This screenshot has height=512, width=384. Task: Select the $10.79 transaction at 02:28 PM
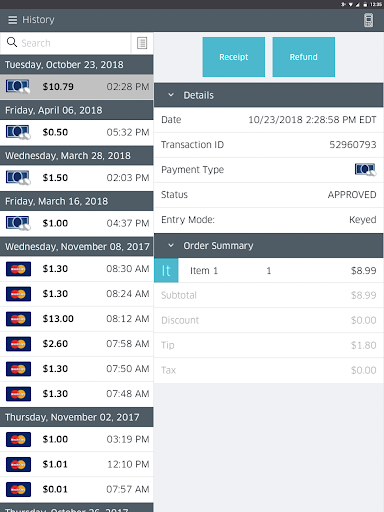coord(77,87)
